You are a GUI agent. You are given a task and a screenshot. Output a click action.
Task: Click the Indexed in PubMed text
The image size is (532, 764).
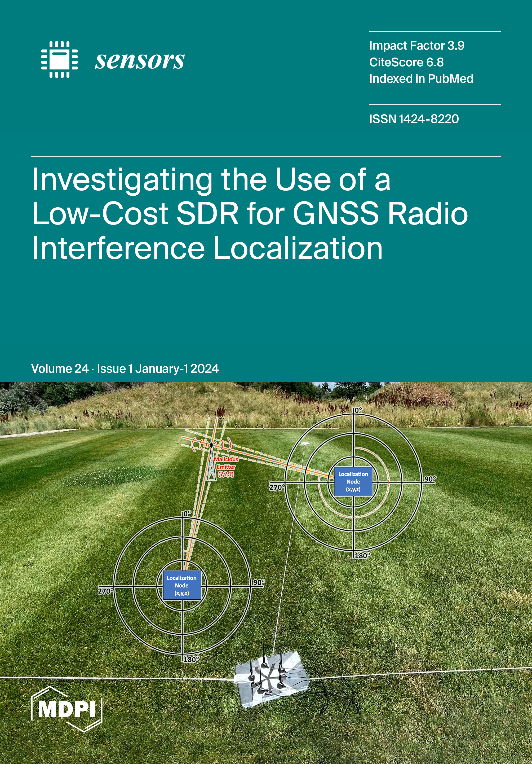pyautogui.click(x=421, y=79)
